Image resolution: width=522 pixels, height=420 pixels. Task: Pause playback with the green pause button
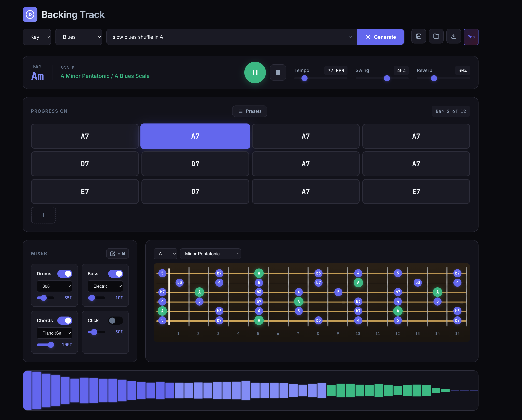click(255, 72)
